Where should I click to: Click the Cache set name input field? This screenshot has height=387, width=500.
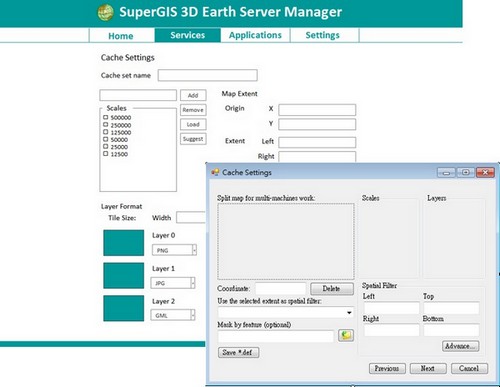pos(208,75)
